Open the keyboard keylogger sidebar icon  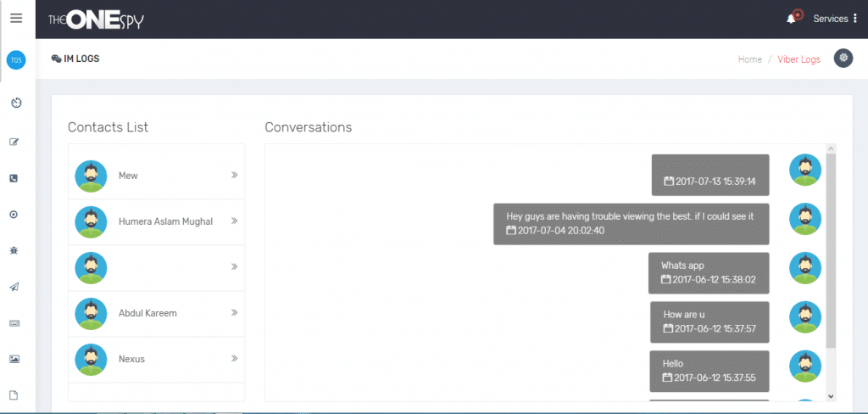tap(14, 323)
